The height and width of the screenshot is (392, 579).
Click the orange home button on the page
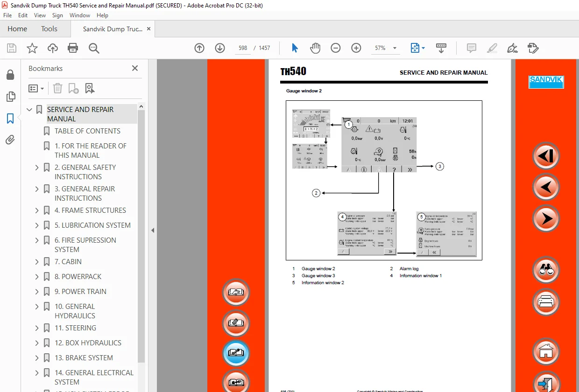545,351
